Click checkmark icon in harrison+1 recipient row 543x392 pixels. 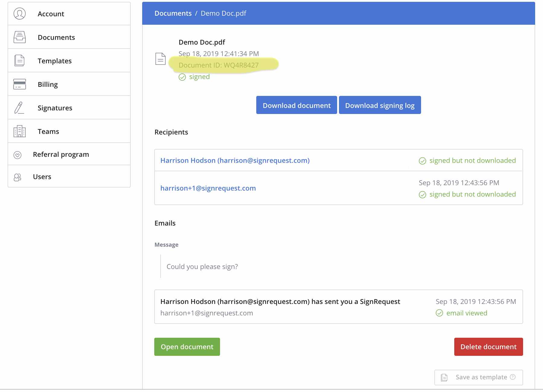(x=423, y=195)
